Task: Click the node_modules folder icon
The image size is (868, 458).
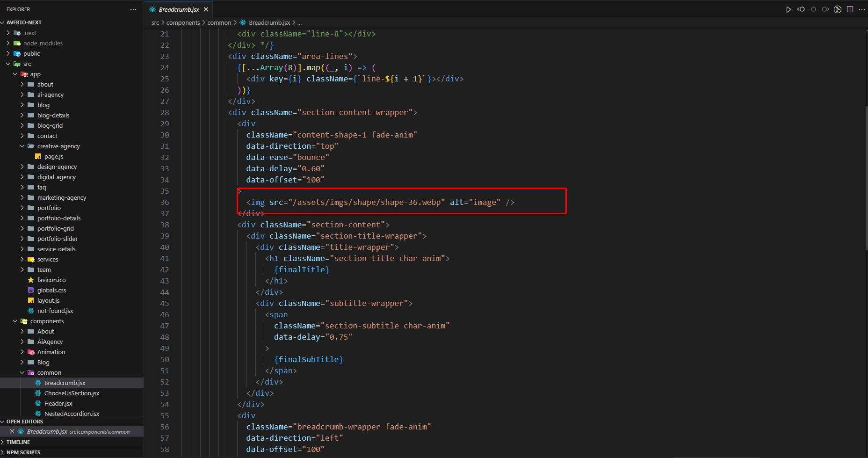Action: [x=17, y=43]
